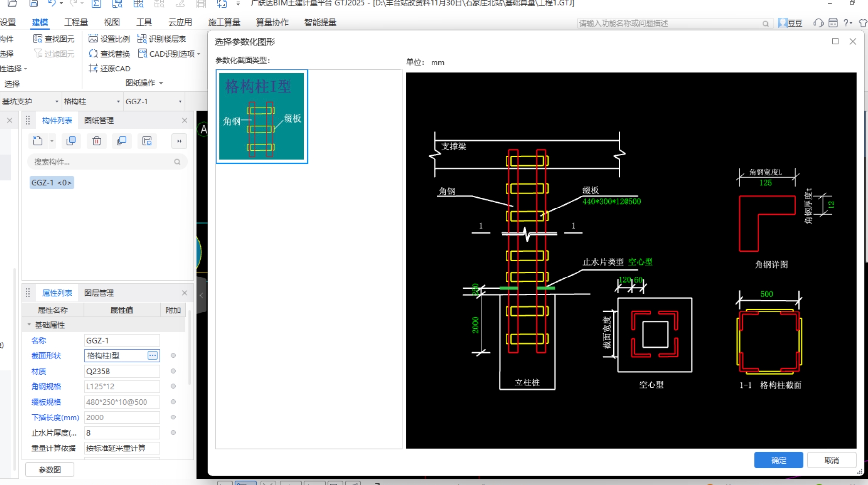Click the trash delete component icon
Image resolution: width=868 pixels, height=485 pixels.
coord(97,141)
